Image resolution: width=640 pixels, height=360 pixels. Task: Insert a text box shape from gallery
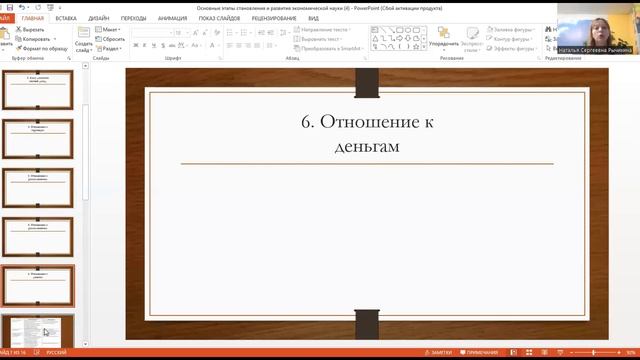tap(375, 30)
